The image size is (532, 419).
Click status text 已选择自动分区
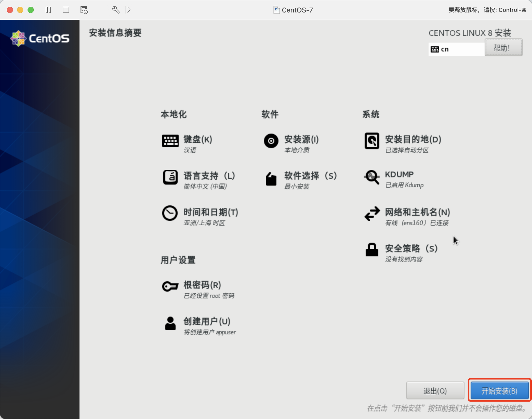coord(407,150)
